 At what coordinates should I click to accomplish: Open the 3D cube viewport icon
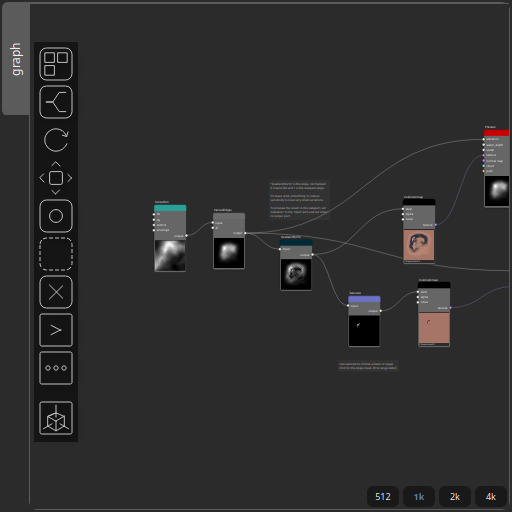click(x=56, y=418)
